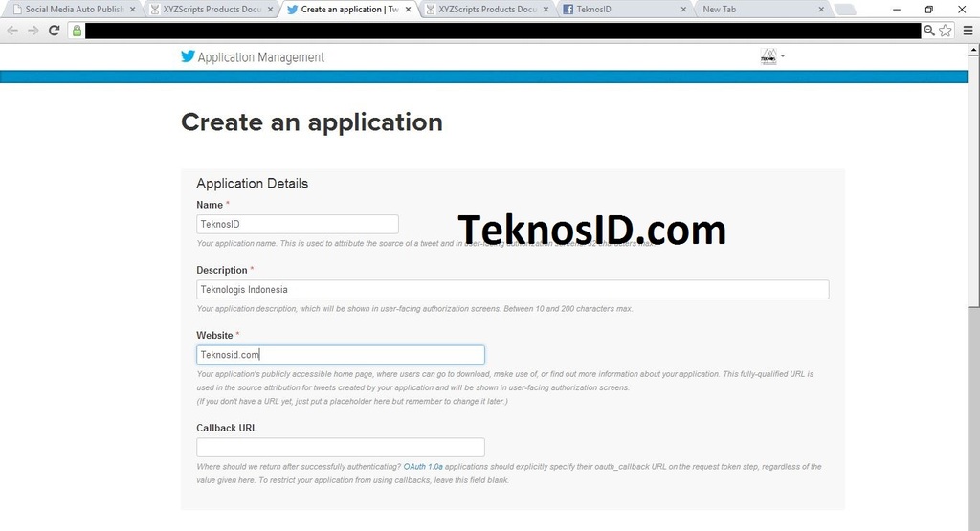Close the first XYZScripts tab
The height and width of the screenshot is (531, 980).
tap(270, 10)
